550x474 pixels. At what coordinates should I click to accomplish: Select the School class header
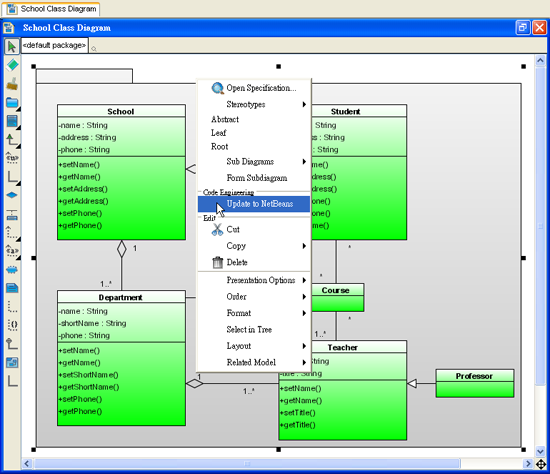(x=121, y=111)
